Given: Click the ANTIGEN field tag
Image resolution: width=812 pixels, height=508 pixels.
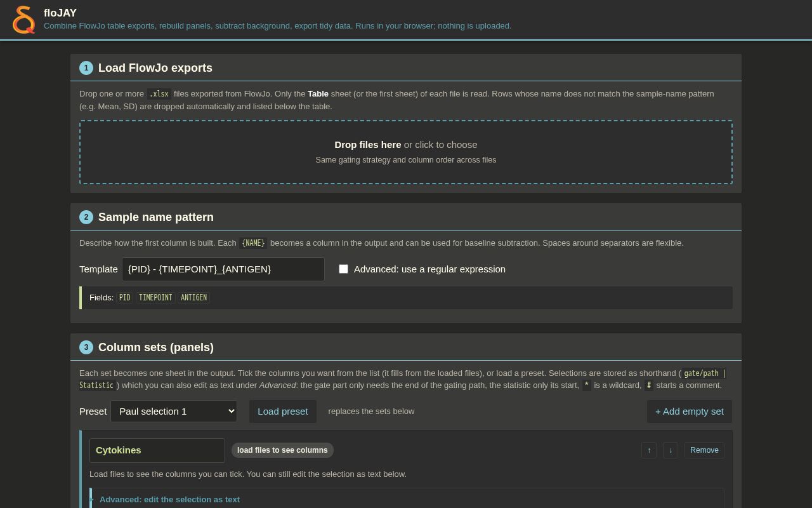Looking at the screenshot, I should (193, 298).
